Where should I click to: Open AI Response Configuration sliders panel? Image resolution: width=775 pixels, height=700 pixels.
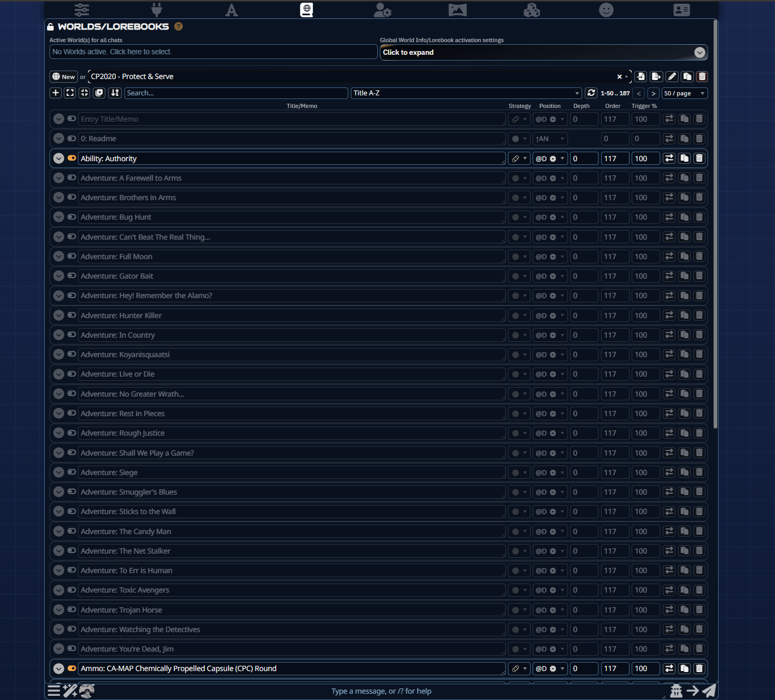click(82, 10)
